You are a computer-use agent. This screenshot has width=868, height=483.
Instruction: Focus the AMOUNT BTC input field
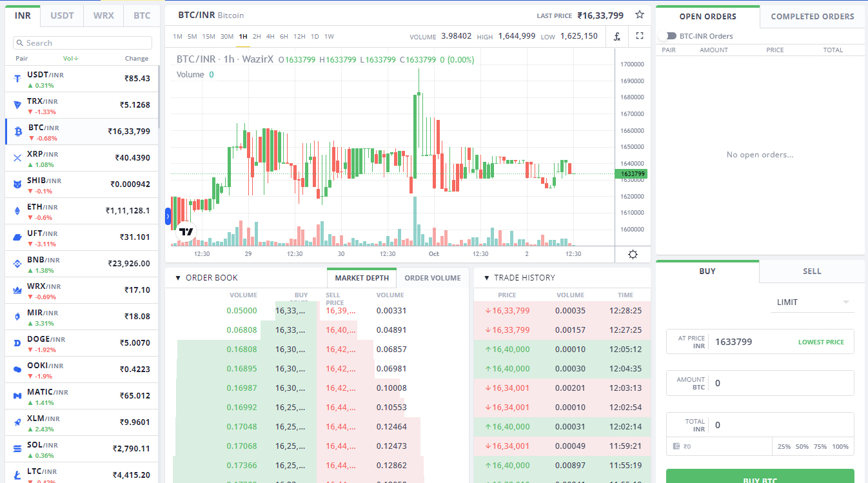(x=760, y=383)
